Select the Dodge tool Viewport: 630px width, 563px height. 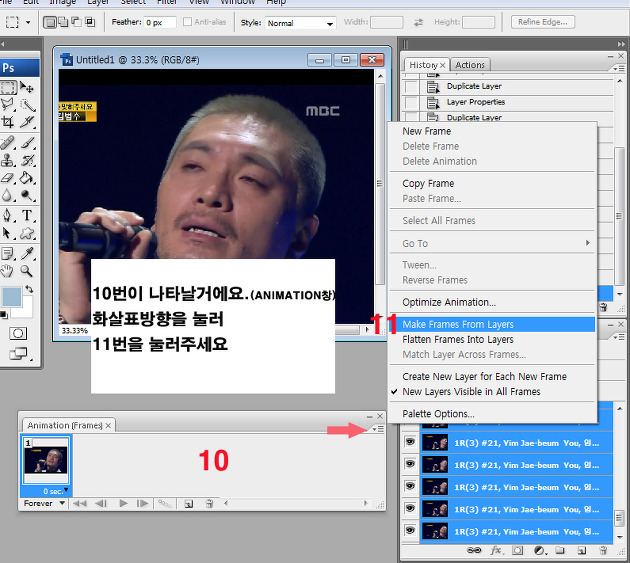pos(27,195)
